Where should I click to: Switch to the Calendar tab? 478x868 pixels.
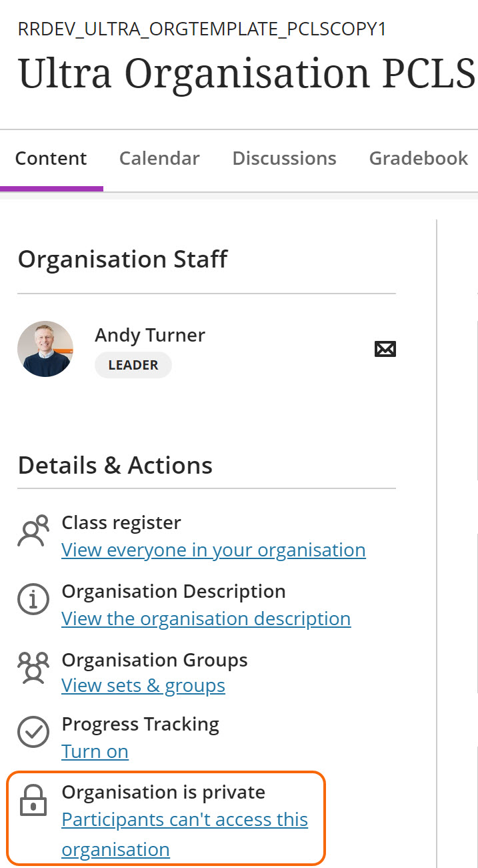click(159, 159)
